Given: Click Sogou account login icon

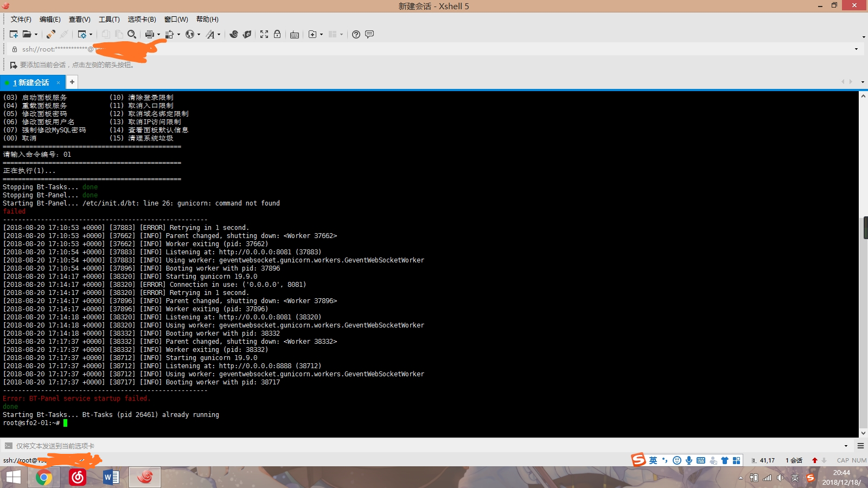Looking at the screenshot, I should tap(713, 460).
